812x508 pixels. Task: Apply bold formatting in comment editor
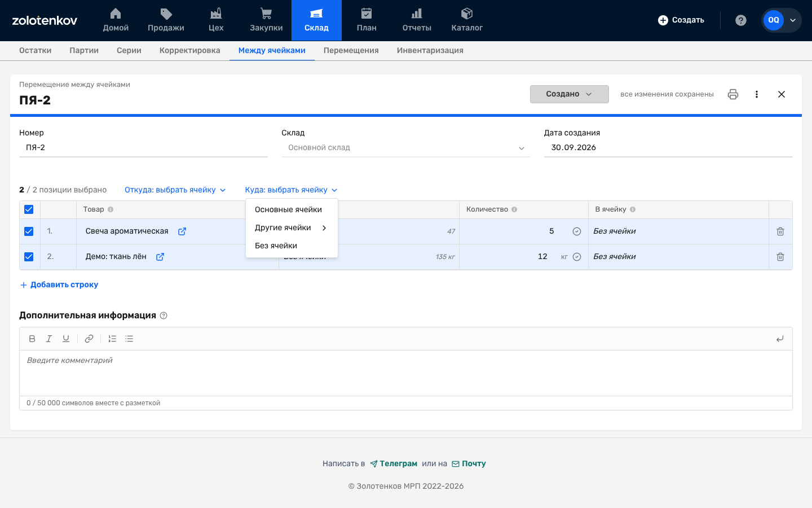point(32,339)
